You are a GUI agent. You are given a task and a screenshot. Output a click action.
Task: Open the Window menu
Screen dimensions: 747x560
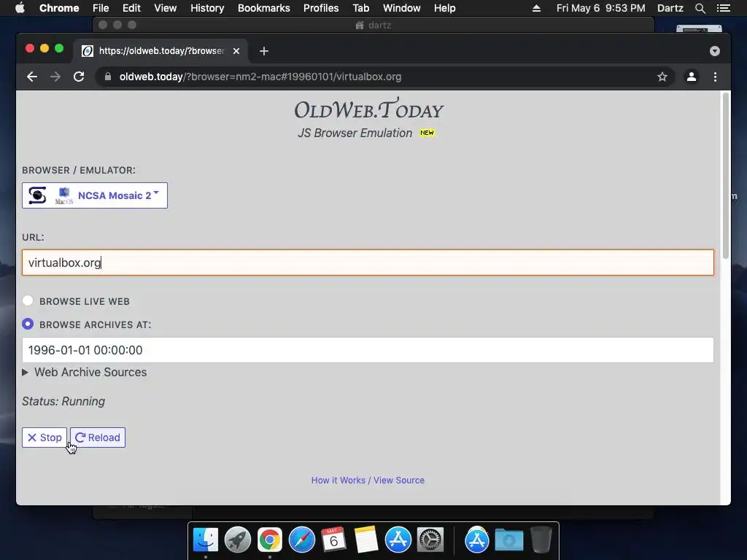point(402,8)
